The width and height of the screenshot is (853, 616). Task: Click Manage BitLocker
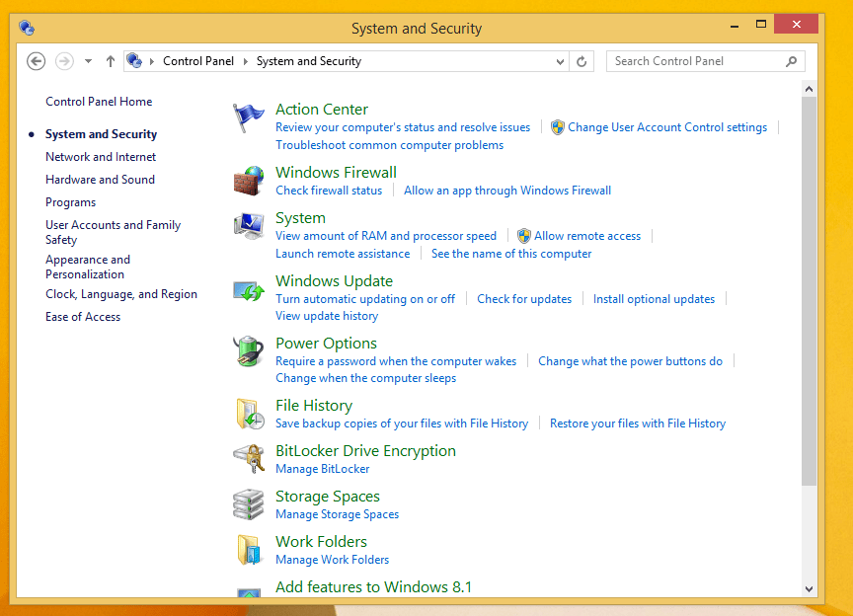pos(323,469)
